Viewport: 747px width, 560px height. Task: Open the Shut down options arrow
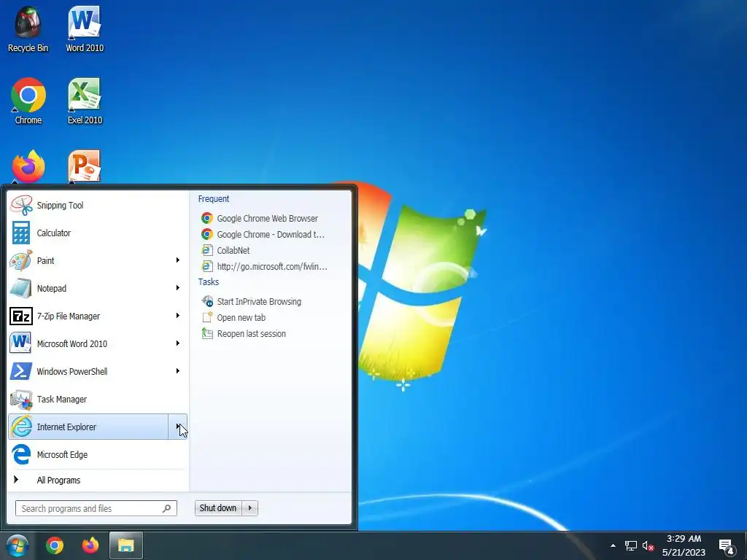[x=250, y=508]
